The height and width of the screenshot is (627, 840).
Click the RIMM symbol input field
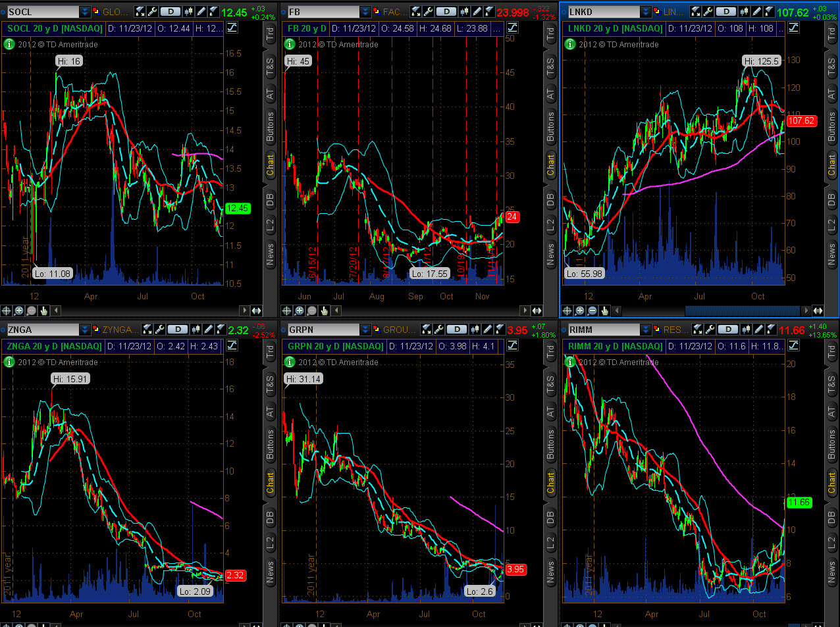[x=604, y=330]
